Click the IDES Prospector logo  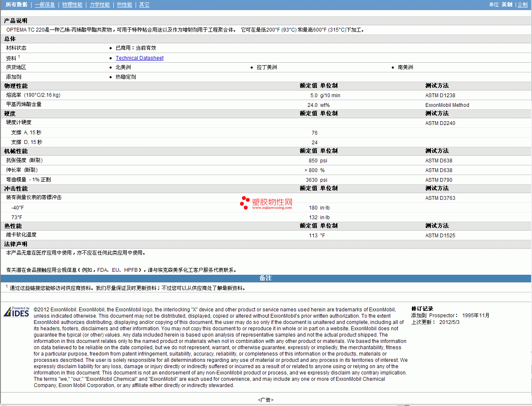pyautogui.click(x=16, y=311)
